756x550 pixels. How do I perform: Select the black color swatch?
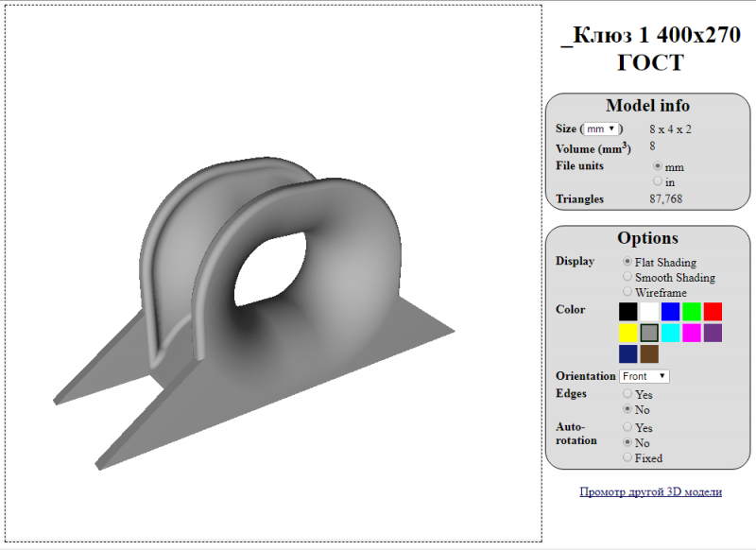pyautogui.click(x=627, y=311)
